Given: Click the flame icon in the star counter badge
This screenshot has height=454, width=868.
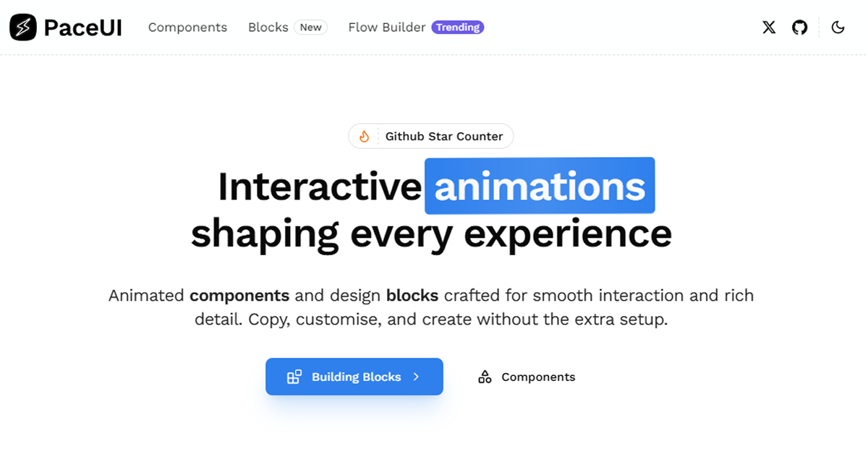Looking at the screenshot, I should 364,136.
